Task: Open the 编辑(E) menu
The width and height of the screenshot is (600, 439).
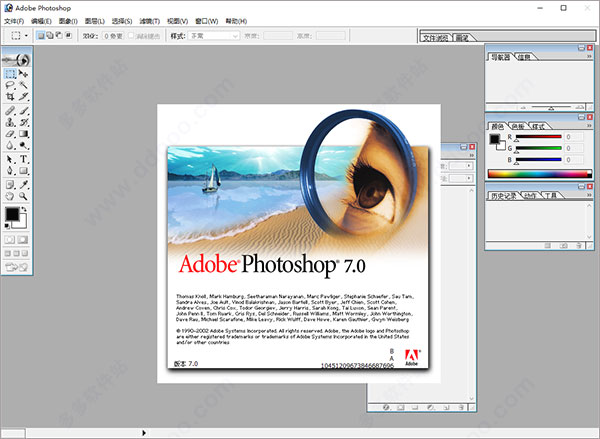Action: 41,21
